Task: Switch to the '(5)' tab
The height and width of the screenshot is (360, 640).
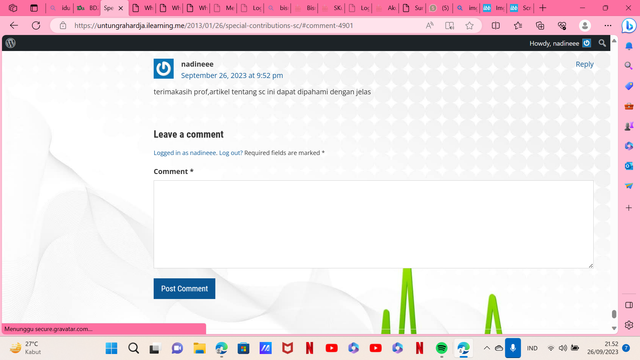Action: pyautogui.click(x=440, y=8)
